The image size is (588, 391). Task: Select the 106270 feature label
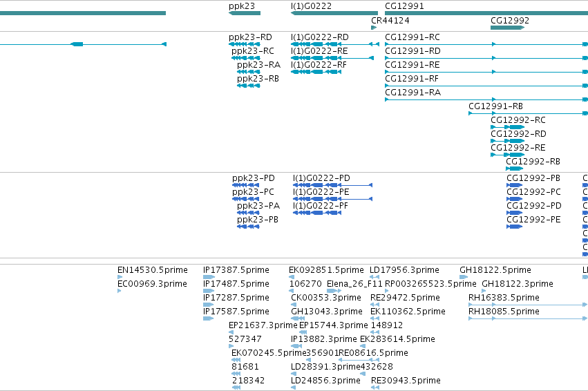tap(305, 284)
